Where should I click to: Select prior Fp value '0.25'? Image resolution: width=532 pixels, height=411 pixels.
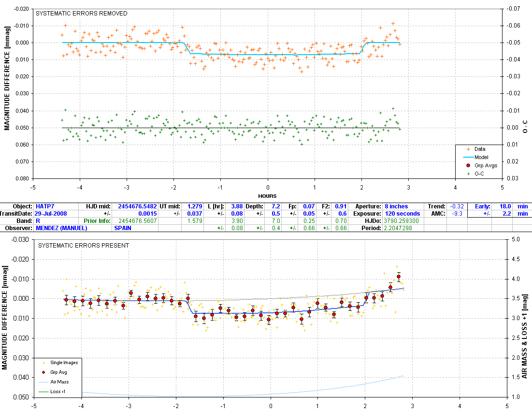pos(309,221)
